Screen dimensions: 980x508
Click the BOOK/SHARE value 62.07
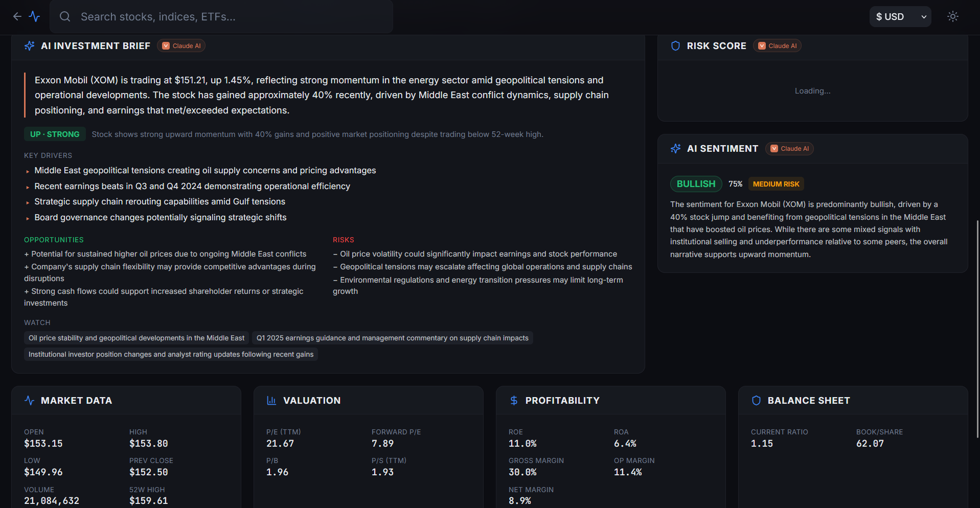click(x=870, y=444)
